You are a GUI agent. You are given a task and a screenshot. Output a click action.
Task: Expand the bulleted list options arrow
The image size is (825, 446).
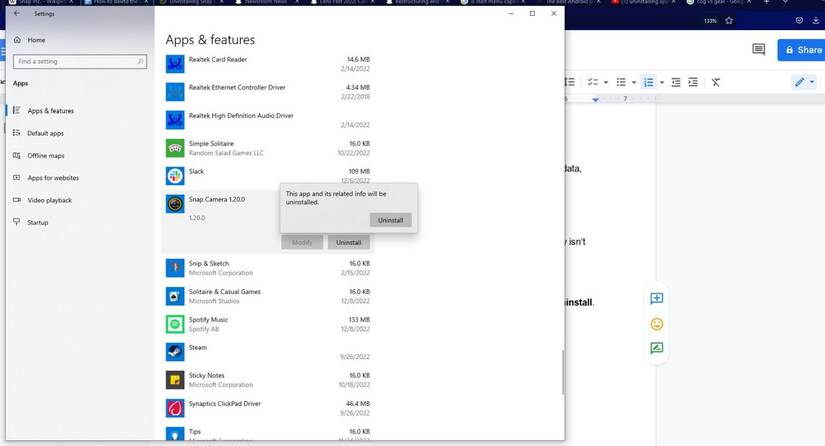[634, 82]
